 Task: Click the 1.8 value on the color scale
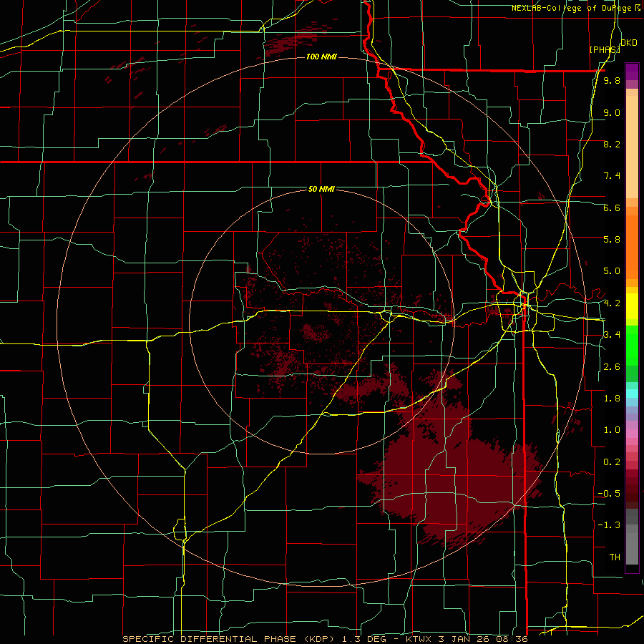click(x=612, y=399)
